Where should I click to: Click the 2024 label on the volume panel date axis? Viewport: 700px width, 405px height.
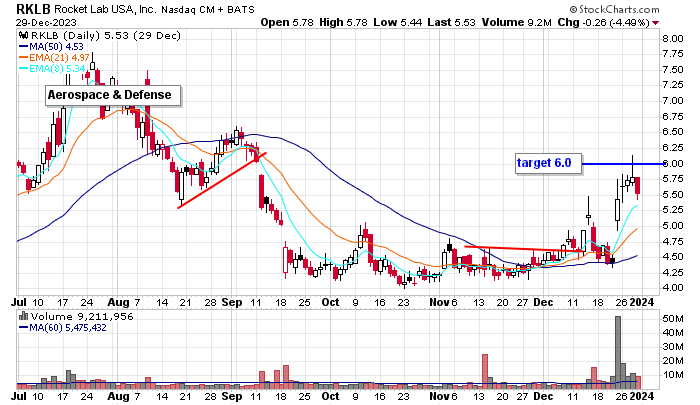[642, 396]
